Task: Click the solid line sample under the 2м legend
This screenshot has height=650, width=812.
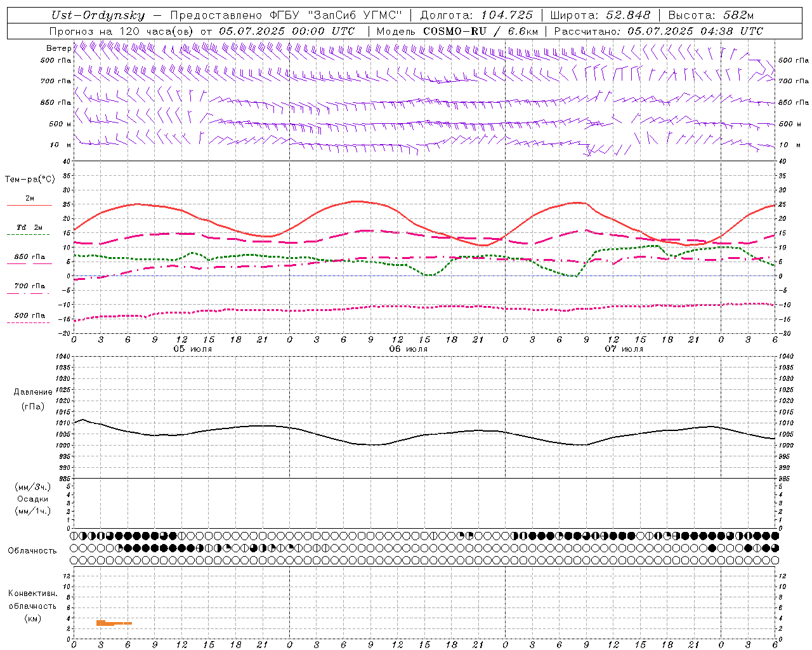Action: (x=29, y=206)
